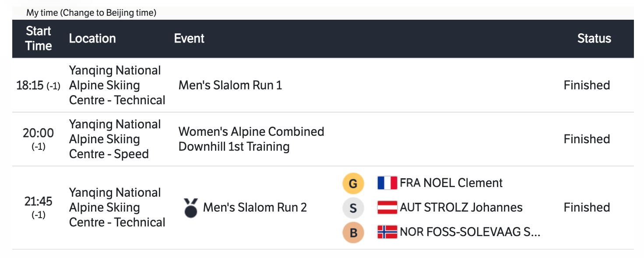Click the Start Time column header
Viewport: 644px width, 258px height.
click(x=39, y=39)
